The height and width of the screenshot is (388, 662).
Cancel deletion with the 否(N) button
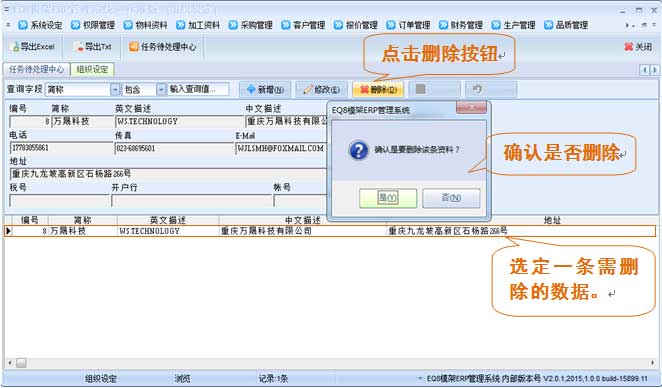pyautogui.click(x=451, y=198)
